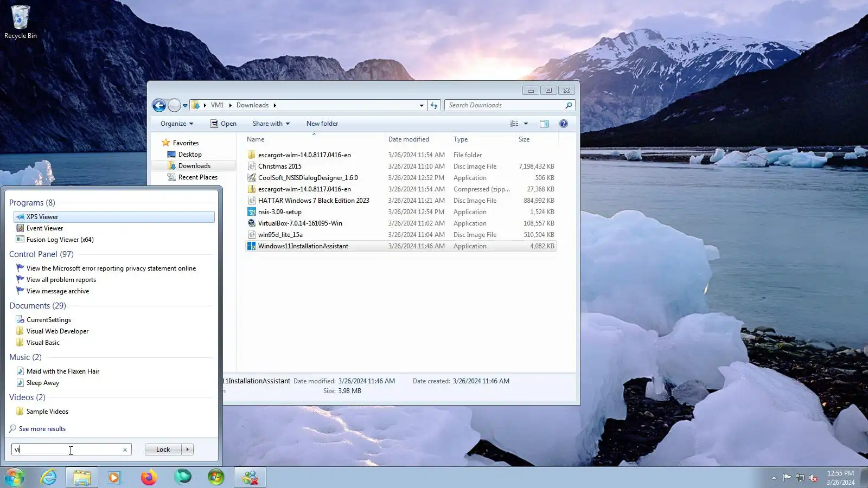Click the Documents (29) group header
Screen dimensions: 868x488
(37, 306)
